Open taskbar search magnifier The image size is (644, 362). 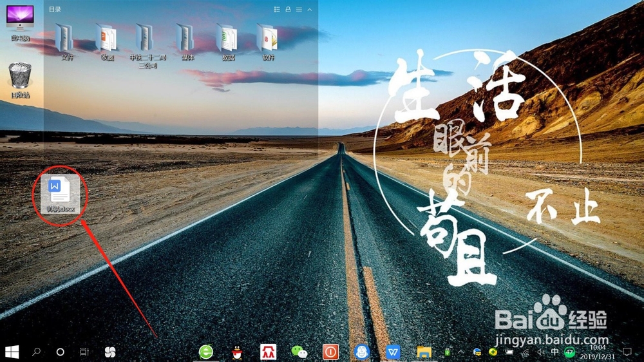tap(36, 352)
